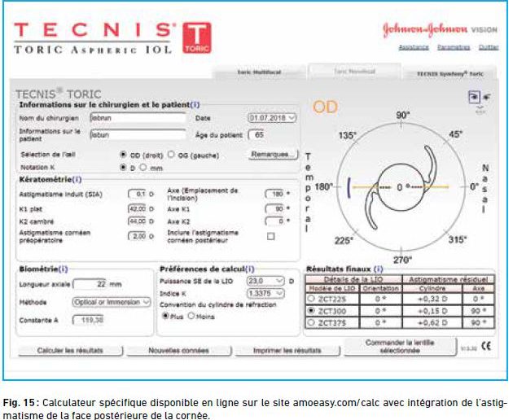The width and height of the screenshot is (513, 420).
Task: Select the OD (droit) eye radio button
Action: point(123,155)
